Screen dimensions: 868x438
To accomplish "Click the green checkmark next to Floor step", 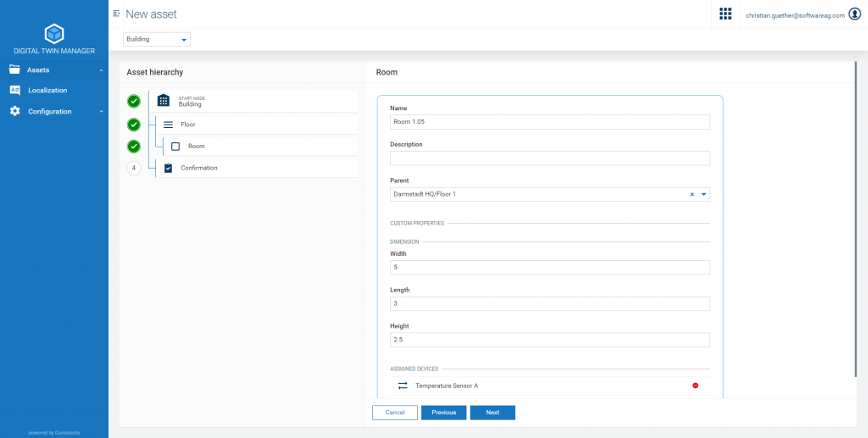I will tap(134, 125).
